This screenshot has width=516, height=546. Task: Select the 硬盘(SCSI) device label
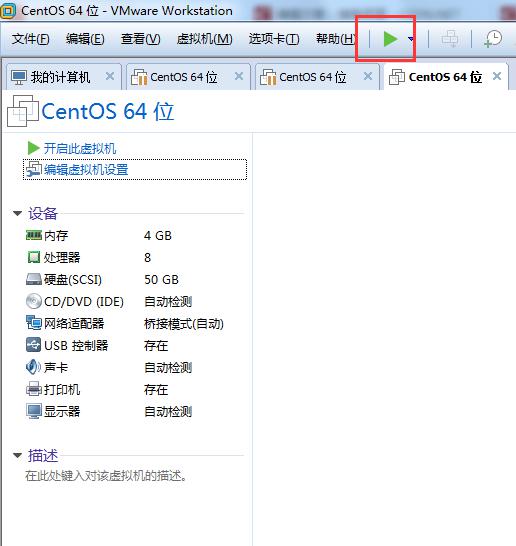tap(73, 280)
